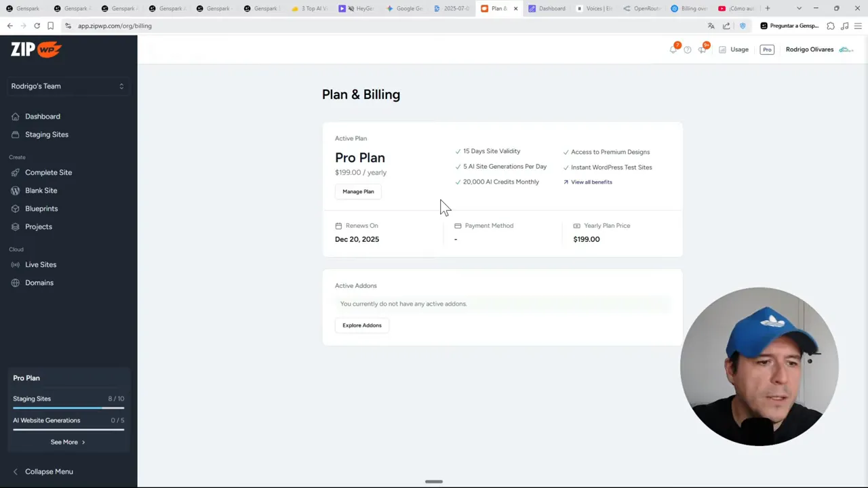The image size is (868, 488).
Task: Click the Staging Sites usage progress bar
Action: [x=68, y=408]
